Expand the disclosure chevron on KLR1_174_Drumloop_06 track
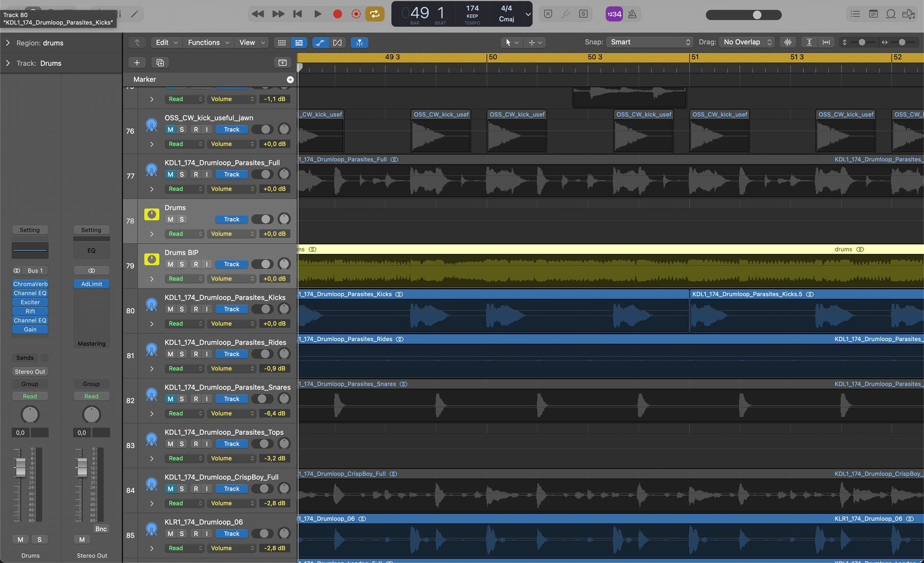The height and width of the screenshot is (563, 924). coord(151,549)
